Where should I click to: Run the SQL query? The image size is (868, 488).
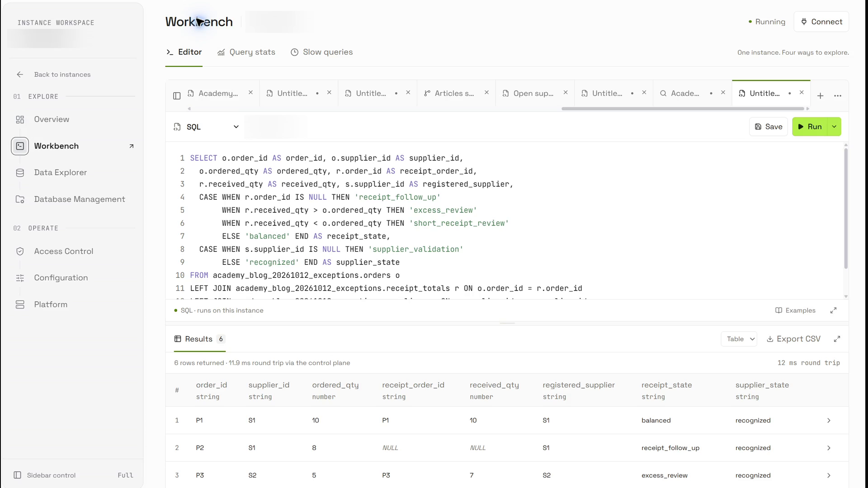[x=810, y=127]
